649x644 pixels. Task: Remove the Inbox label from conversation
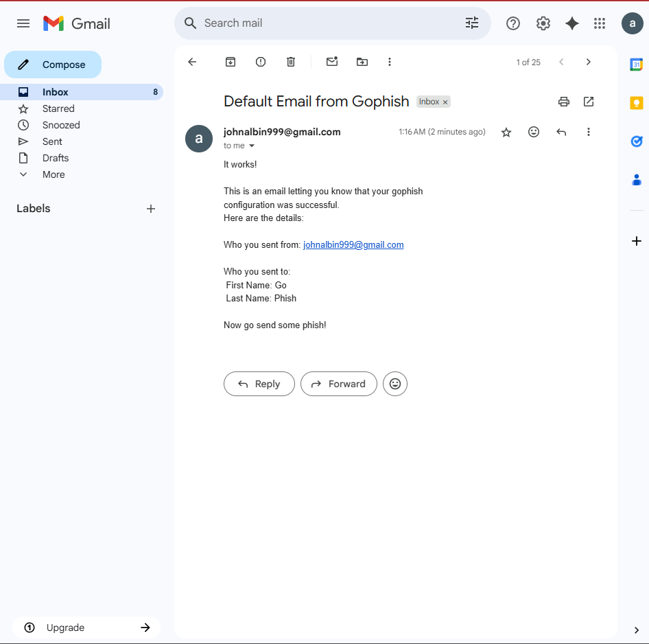(x=445, y=102)
